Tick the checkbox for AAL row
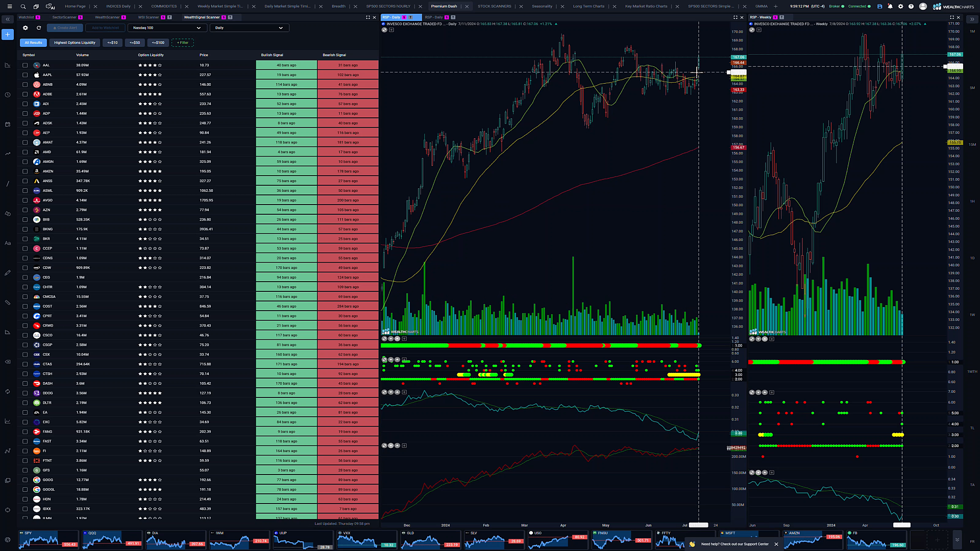The height and width of the screenshot is (551, 980). [x=25, y=65]
